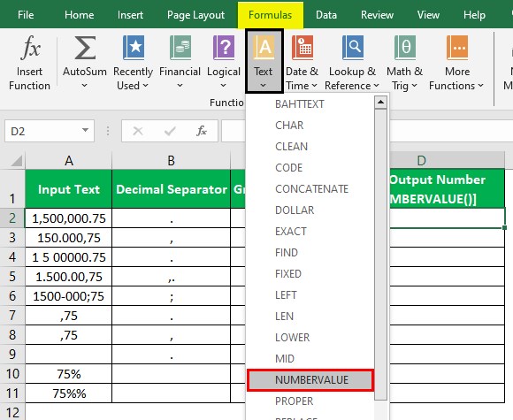This screenshot has height=420, width=513.
Task: Switch to the Insert tab
Action: coord(130,15)
